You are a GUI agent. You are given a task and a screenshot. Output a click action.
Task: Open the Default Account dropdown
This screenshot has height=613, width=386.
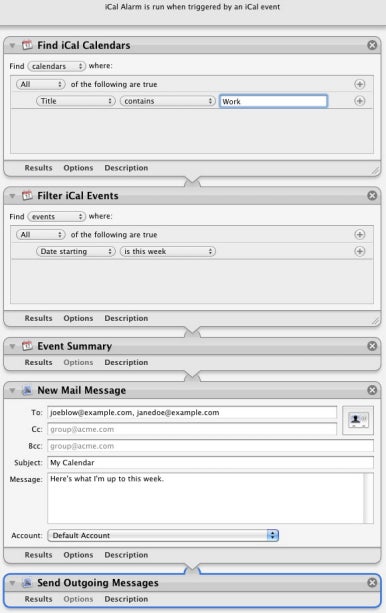[x=163, y=535]
